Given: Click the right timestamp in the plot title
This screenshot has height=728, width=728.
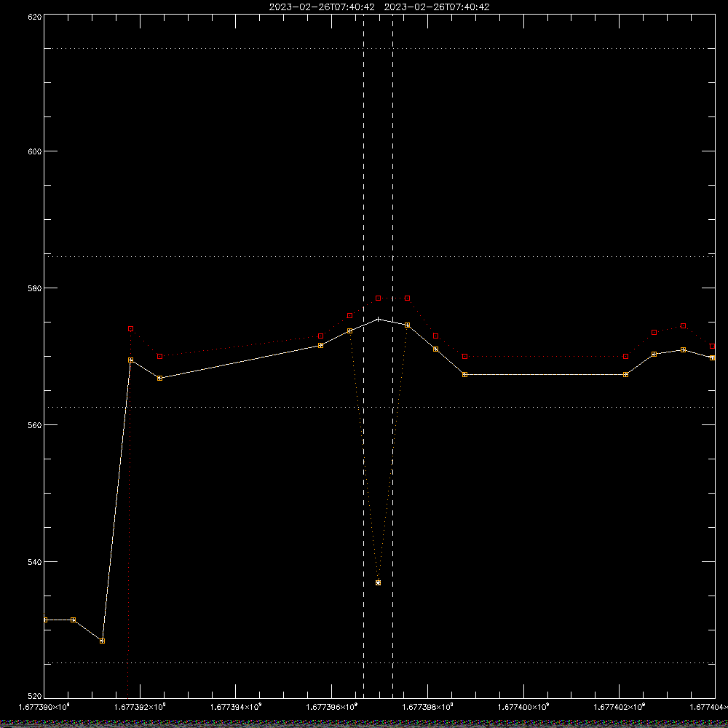Looking at the screenshot, I should click(437, 7).
